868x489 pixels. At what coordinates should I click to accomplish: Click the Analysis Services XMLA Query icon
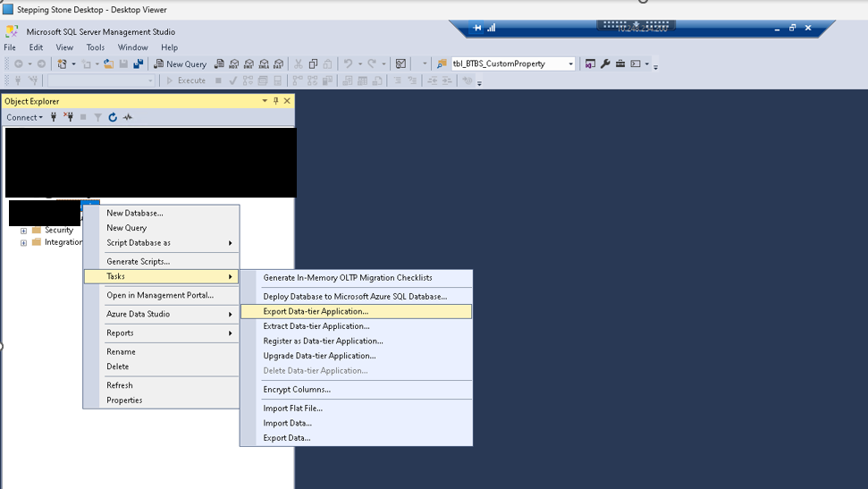[264, 63]
